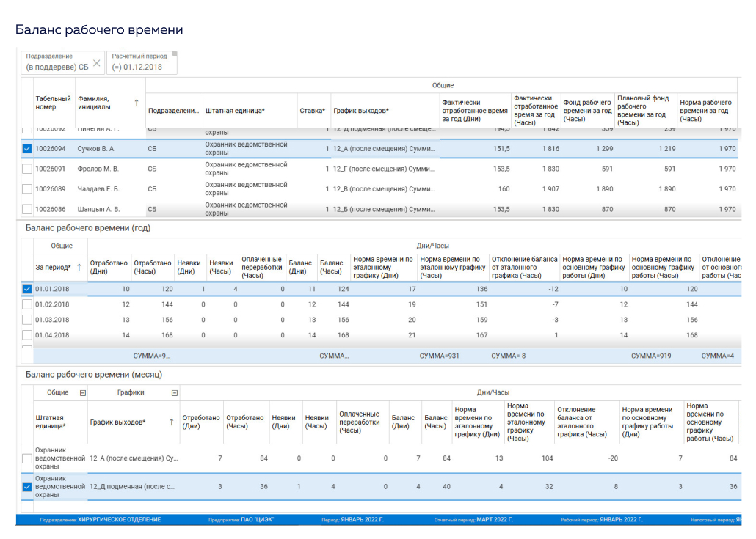
Task: Click Плановый фонд рабочего времени header
Action: pos(646,111)
